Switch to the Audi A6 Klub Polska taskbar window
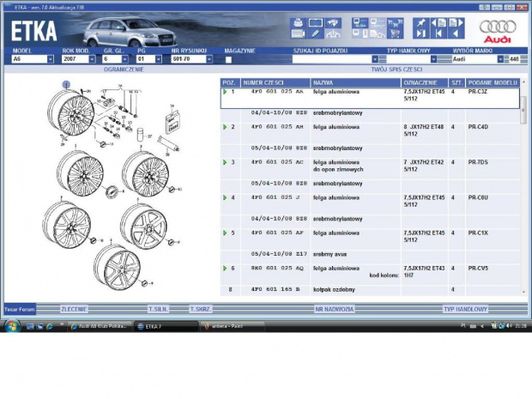The image size is (532, 399). (x=100, y=326)
